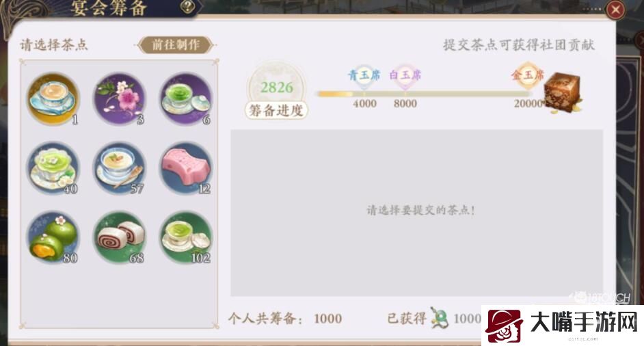Select the swirl roll cake with count 68
The width and height of the screenshot is (644, 346).
tap(120, 237)
